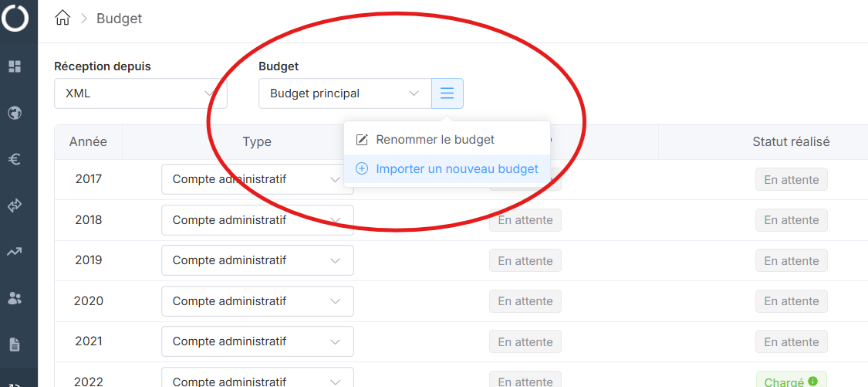
Task: Open the dashboard grid icon in sidebar
Action: pos(14,66)
